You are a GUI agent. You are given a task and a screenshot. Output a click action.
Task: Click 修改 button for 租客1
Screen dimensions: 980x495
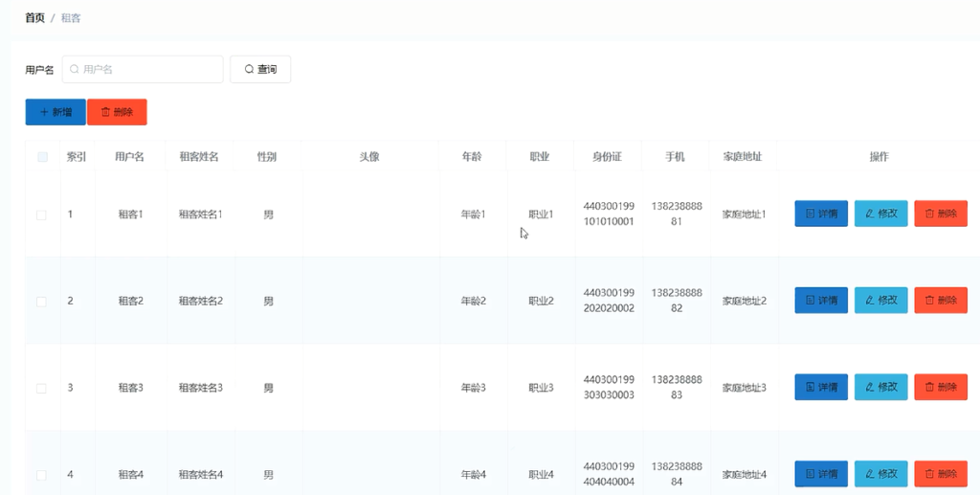[881, 214]
